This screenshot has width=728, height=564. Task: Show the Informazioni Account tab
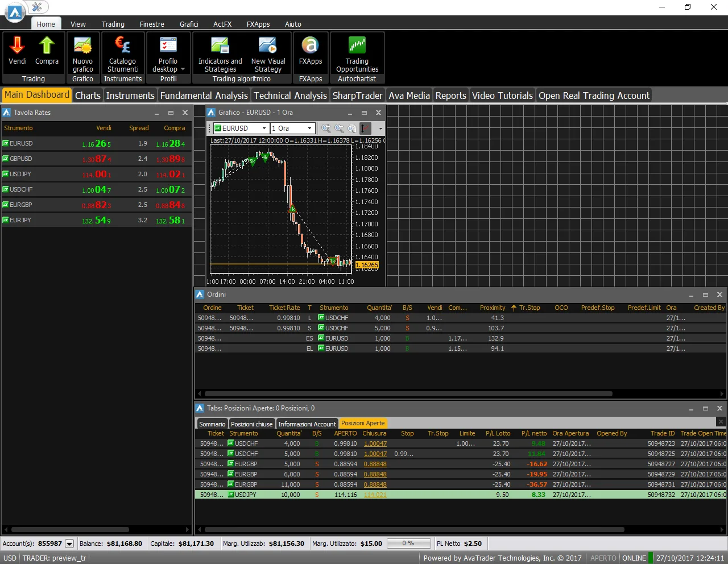[x=307, y=424]
